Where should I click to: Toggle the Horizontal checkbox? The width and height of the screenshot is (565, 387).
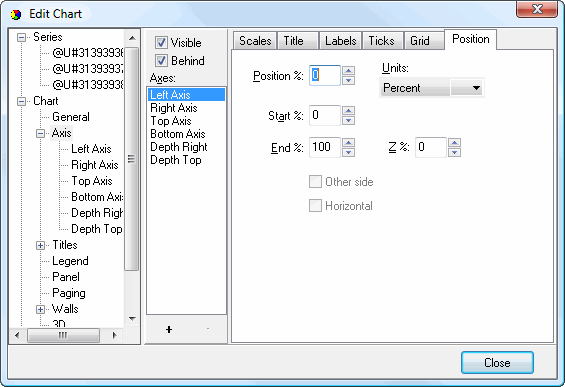pyautogui.click(x=315, y=206)
